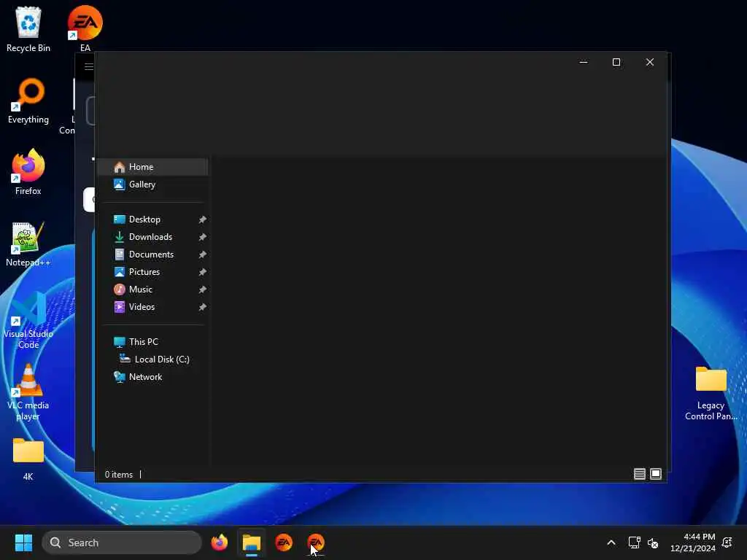The image size is (747, 560).
Task: Select the Desktop folder in sidebar
Action: coord(152,219)
